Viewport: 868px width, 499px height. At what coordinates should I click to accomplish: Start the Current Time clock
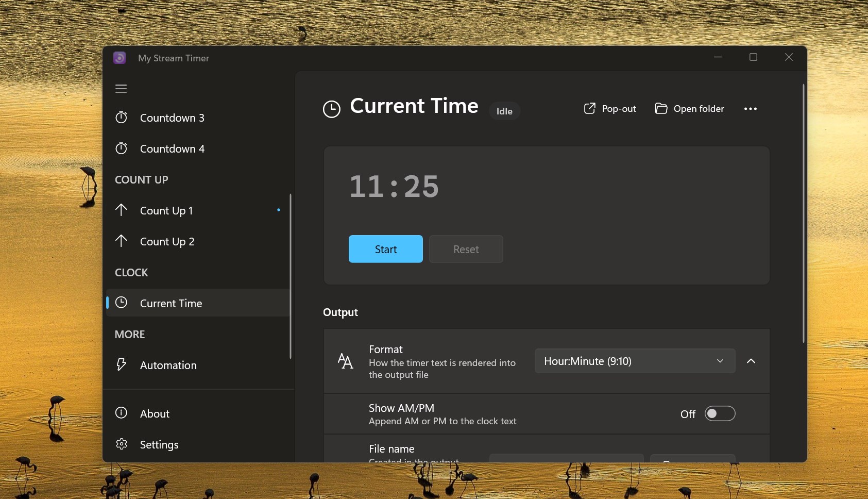tap(386, 249)
